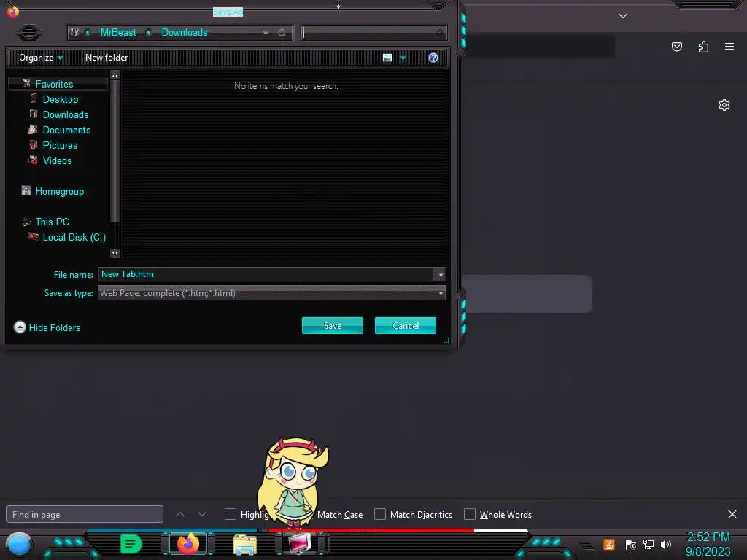Click the network tray icon
Viewport: 747px width, 560px height.
click(649, 544)
